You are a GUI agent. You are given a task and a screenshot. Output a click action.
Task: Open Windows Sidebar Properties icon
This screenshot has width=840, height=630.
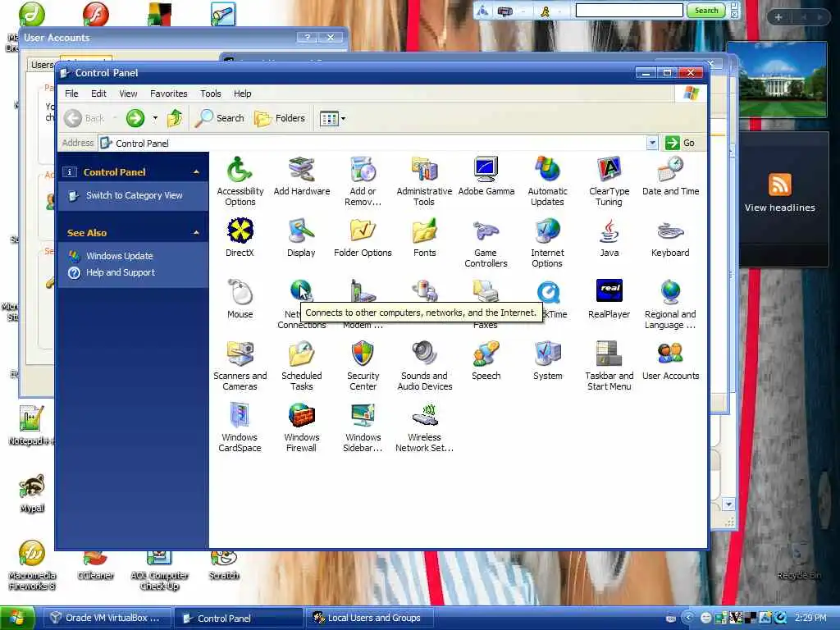point(363,427)
